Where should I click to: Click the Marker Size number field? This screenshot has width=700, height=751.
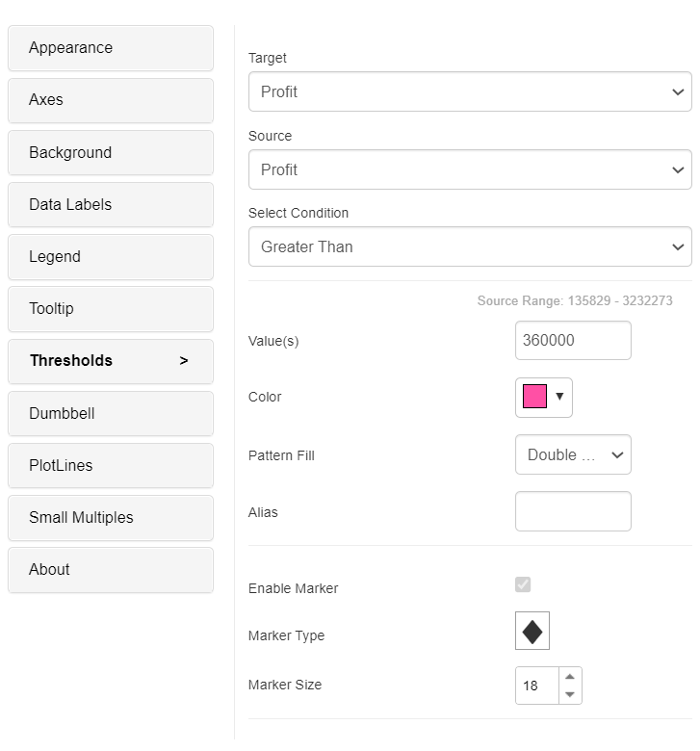(x=537, y=686)
